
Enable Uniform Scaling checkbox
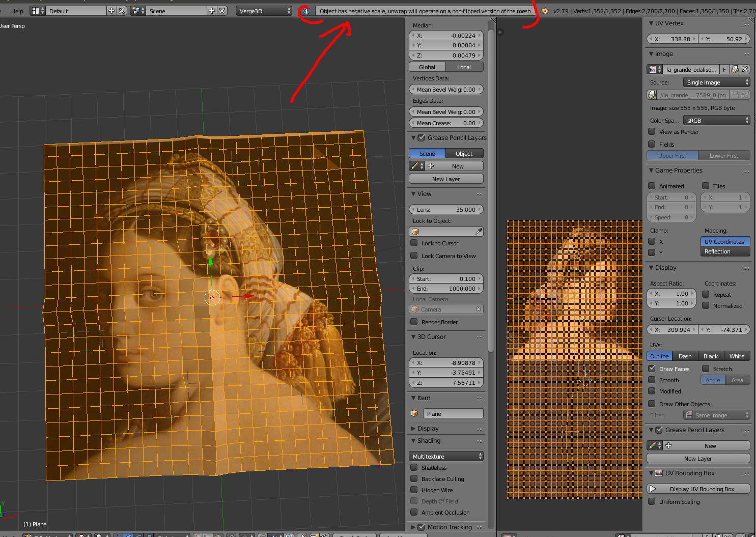[652, 501]
